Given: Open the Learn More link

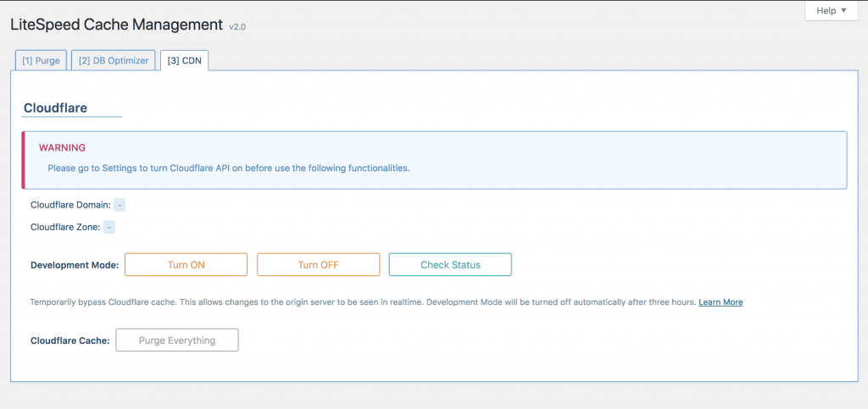Looking at the screenshot, I should pyautogui.click(x=721, y=302).
